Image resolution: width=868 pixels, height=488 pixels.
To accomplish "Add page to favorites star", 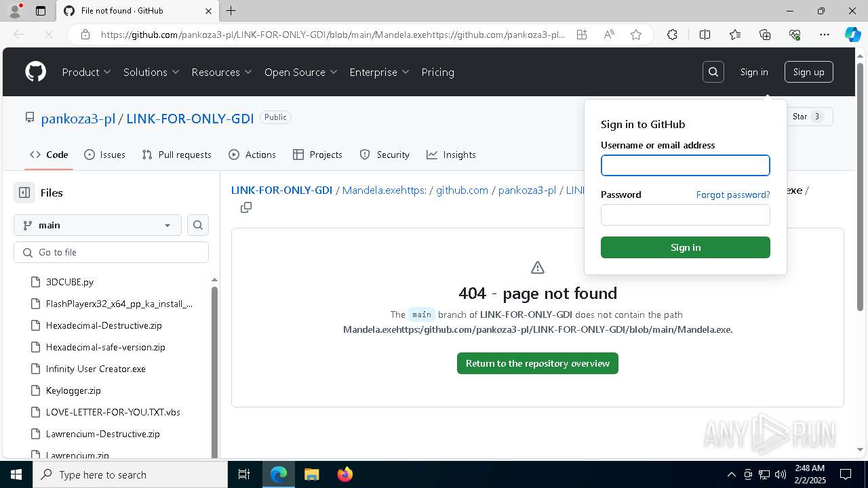I will pos(636,35).
